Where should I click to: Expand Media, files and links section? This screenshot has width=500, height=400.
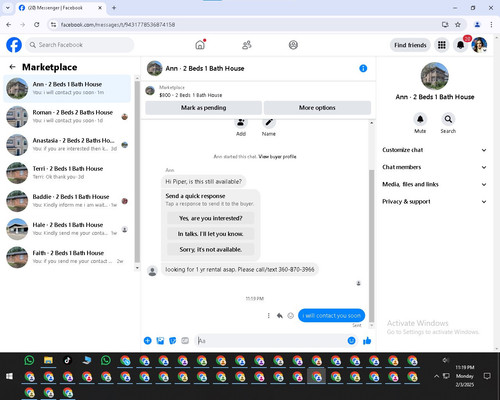(x=435, y=184)
